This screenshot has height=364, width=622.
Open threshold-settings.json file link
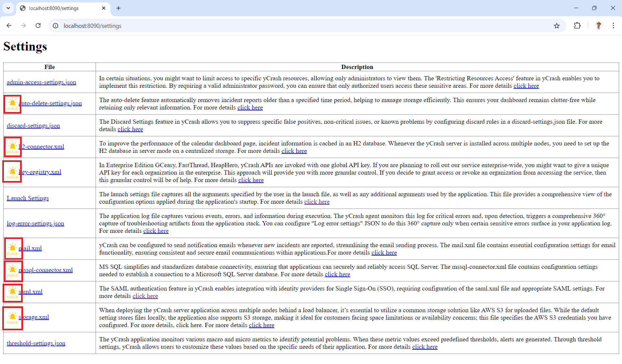tap(36, 343)
